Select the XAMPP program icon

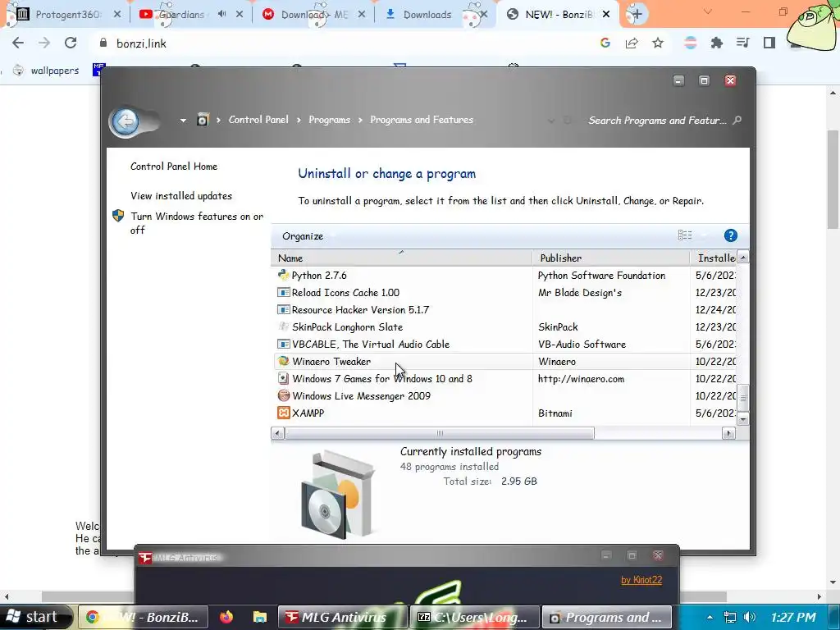coord(283,413)
